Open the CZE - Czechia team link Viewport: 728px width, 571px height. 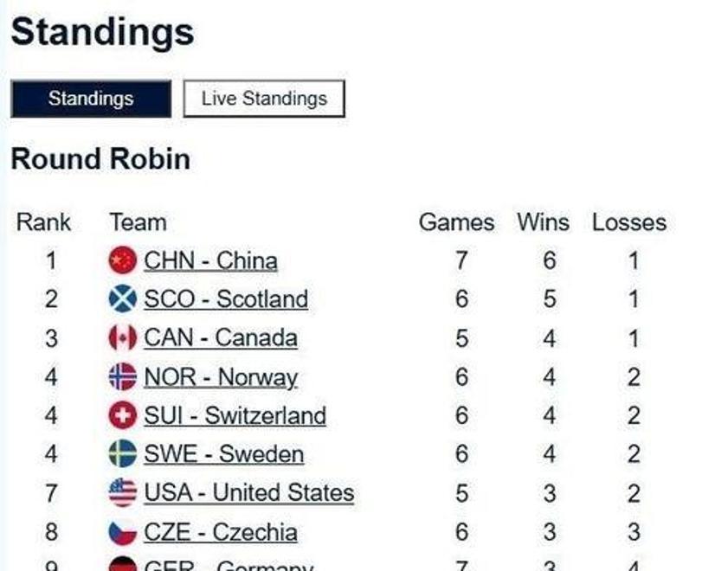point(220,532)
